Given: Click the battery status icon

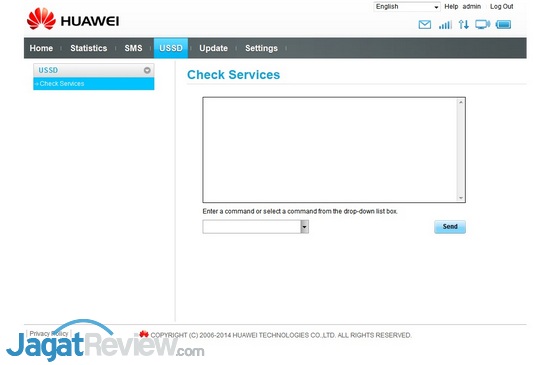Looking at the screenshot, I should coord(503,25).
